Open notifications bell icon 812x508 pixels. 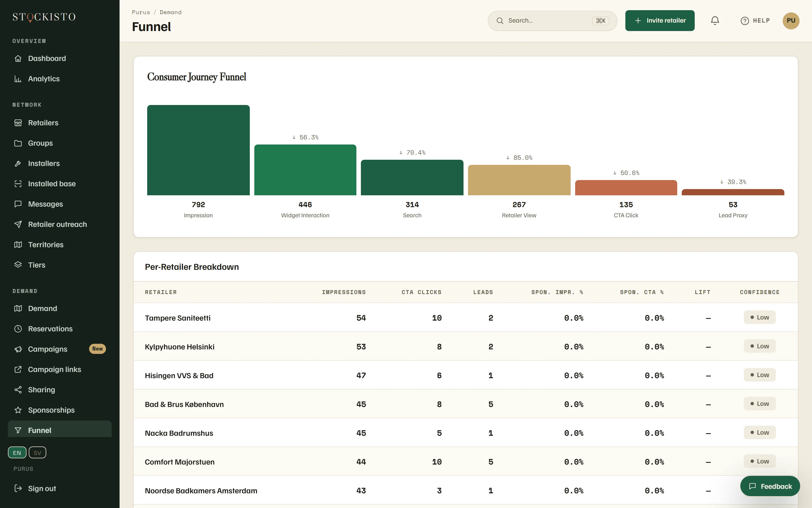(x=715, y=21)
